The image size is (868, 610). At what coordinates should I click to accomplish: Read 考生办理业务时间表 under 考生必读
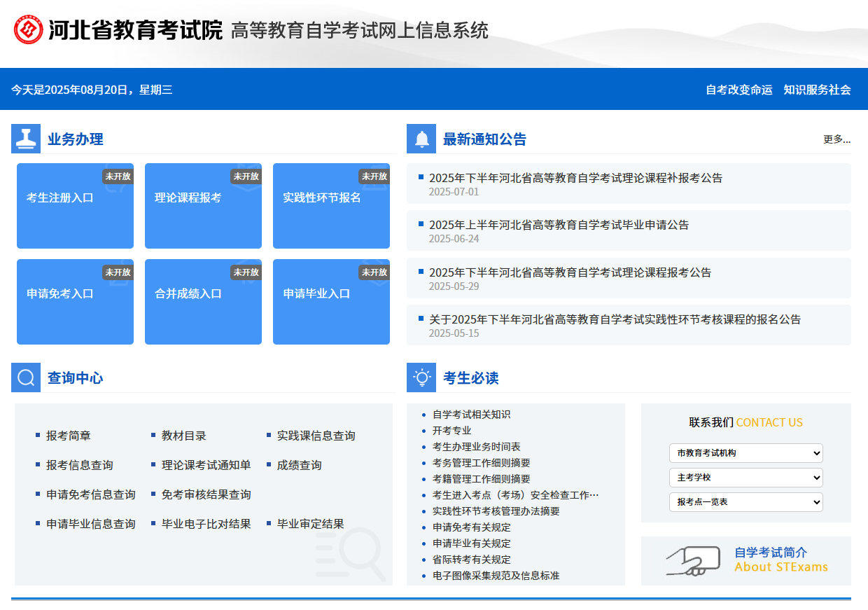pos(476,447)
